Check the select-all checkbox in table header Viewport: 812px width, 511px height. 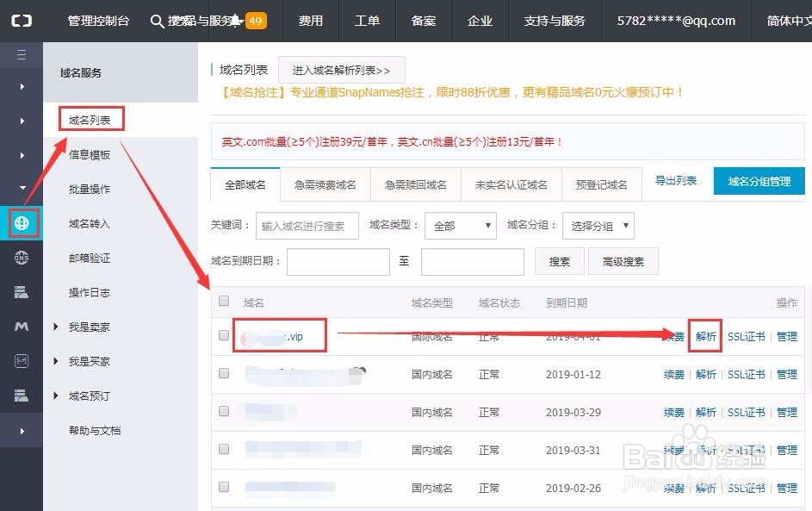pos(224,302)
